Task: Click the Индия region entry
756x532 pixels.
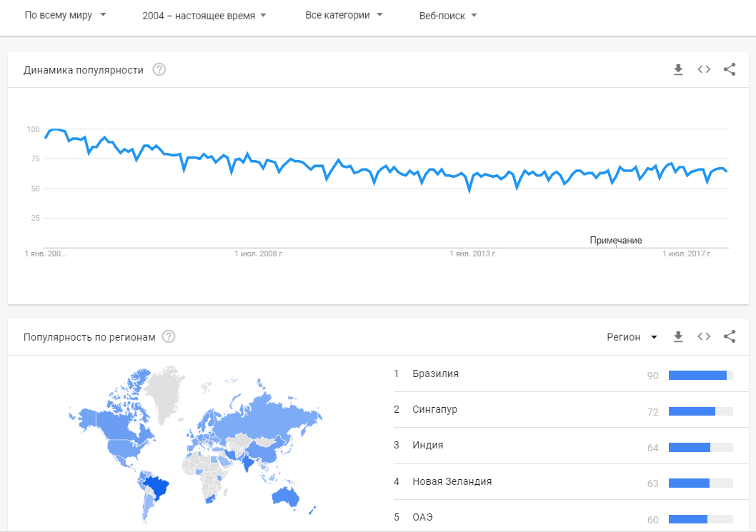Action: point(427,446)
